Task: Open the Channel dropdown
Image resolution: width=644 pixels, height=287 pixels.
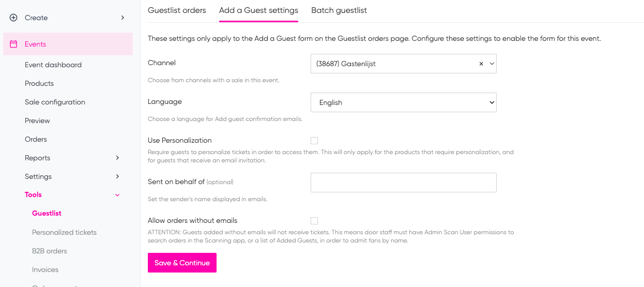Action: (404, 64)
